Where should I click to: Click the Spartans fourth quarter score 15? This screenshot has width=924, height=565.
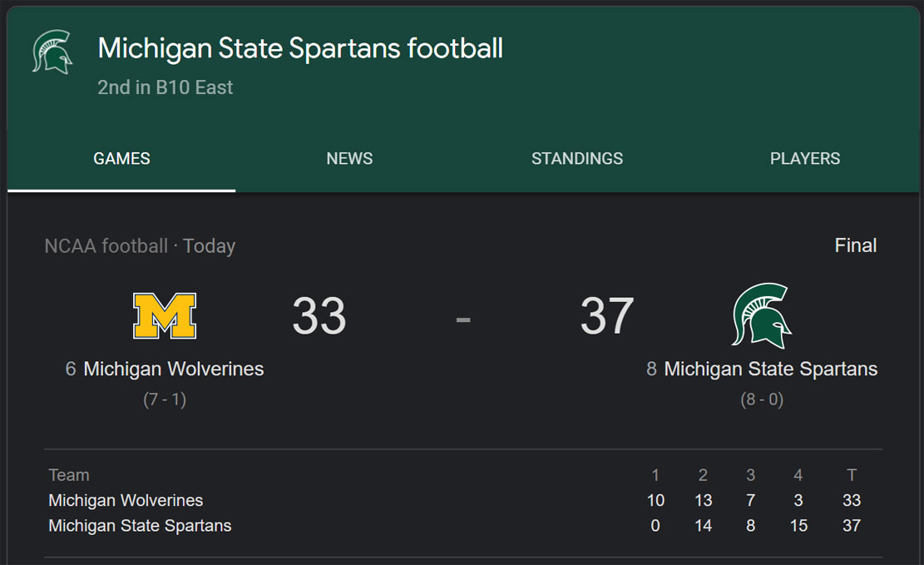(x=798, y=526)
